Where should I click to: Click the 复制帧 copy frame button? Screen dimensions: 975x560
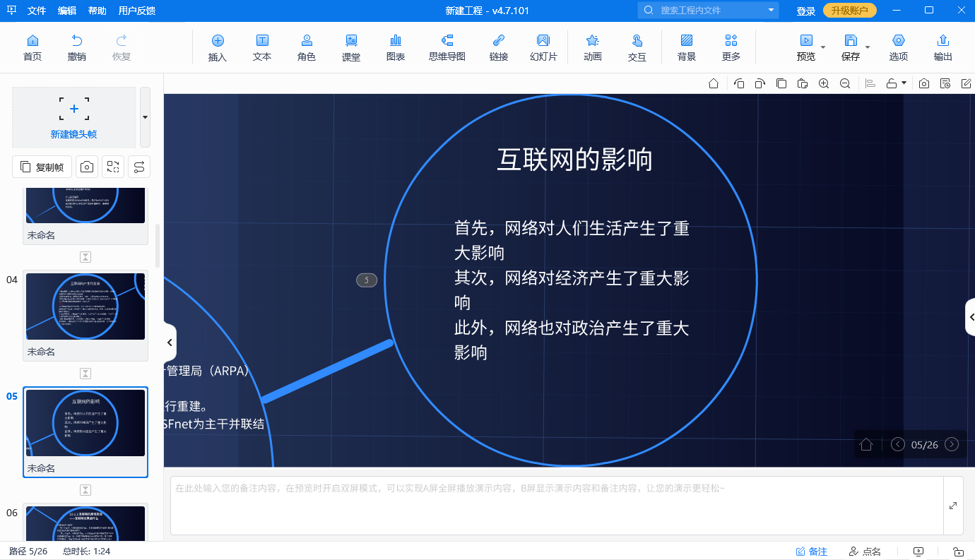(42, 167)
